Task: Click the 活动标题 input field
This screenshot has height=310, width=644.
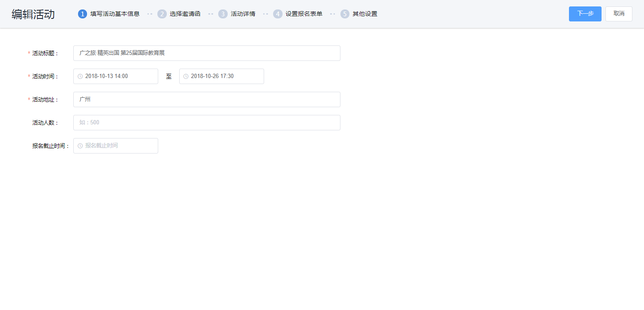Action: (207, 53)
